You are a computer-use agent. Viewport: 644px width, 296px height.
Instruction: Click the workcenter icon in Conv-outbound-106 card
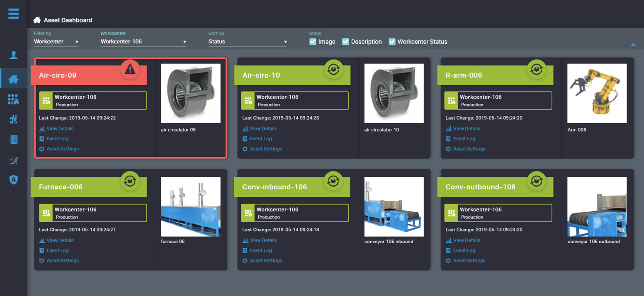451,213
